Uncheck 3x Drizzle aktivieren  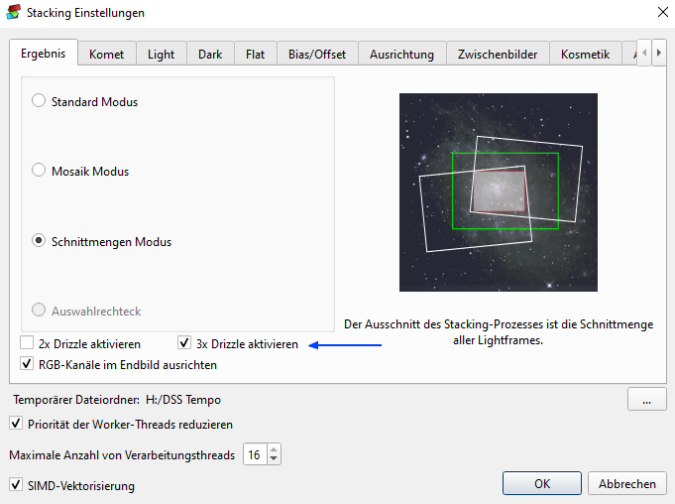coord(184,344)
